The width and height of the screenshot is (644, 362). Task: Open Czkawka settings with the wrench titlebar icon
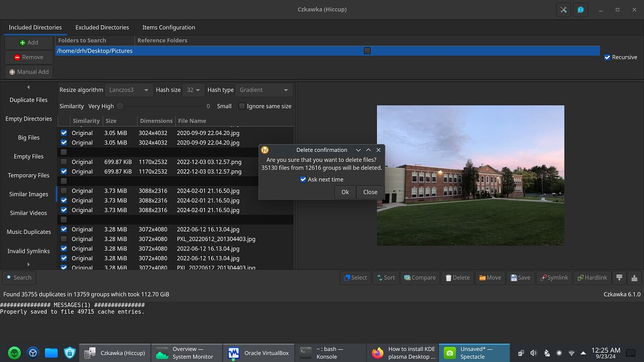tap(563, 9)
